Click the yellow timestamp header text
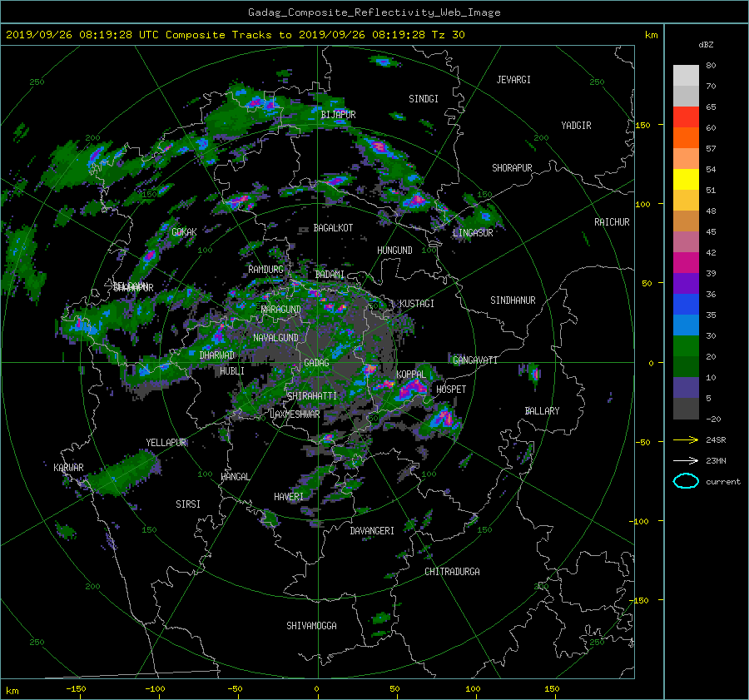Viewport: 749px width, 700px height. [235, 34]
